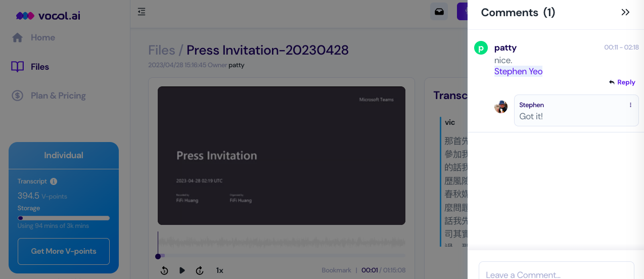
Task: Click the Stephen Yeo mention link
Action: coord(519,71)
